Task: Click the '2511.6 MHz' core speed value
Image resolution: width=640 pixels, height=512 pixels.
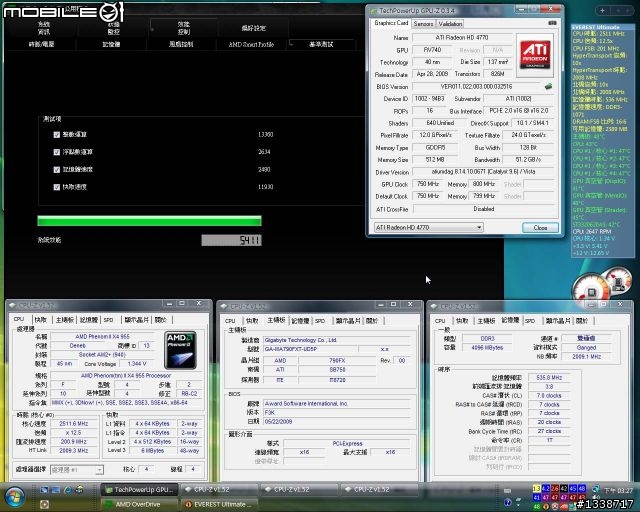Action: click(x=73, y=424)
